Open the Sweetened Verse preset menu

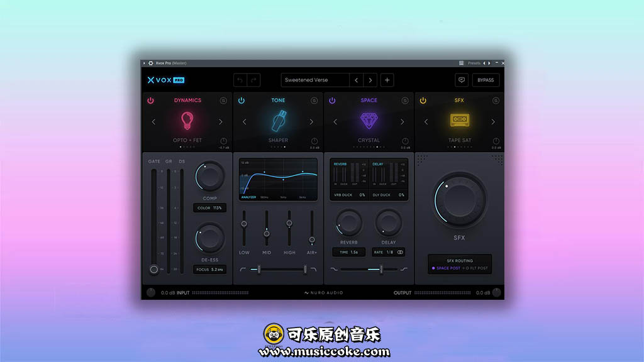315,80
